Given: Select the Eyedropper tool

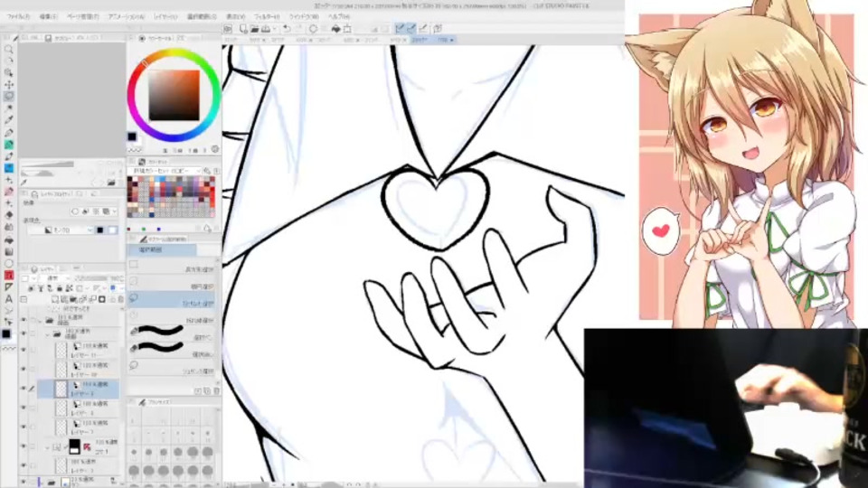Looking at the screenshot, I should pos(9,120).
